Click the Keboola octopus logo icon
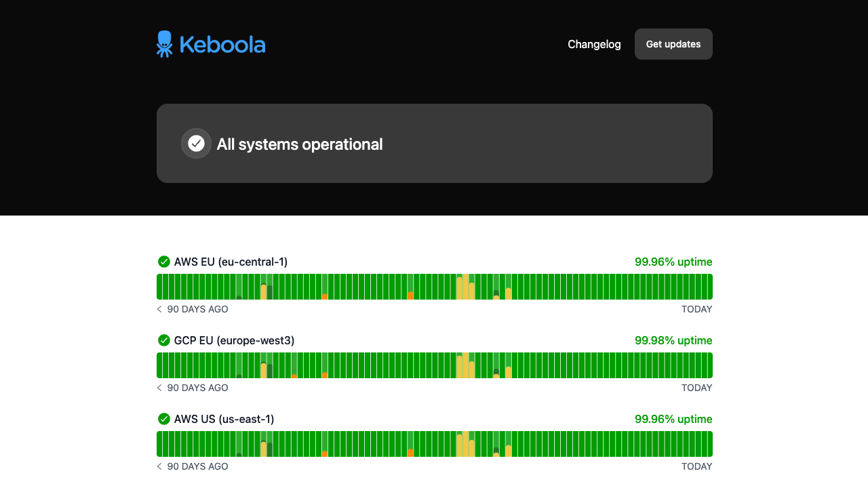The width and height of the screenshot is (868, 488). (x=163, y=43)
